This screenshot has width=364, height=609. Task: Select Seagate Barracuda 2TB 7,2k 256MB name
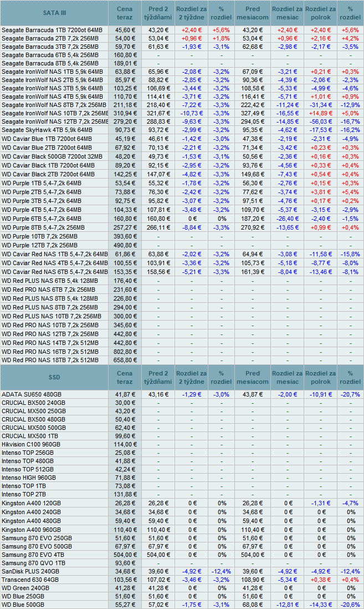50,38
